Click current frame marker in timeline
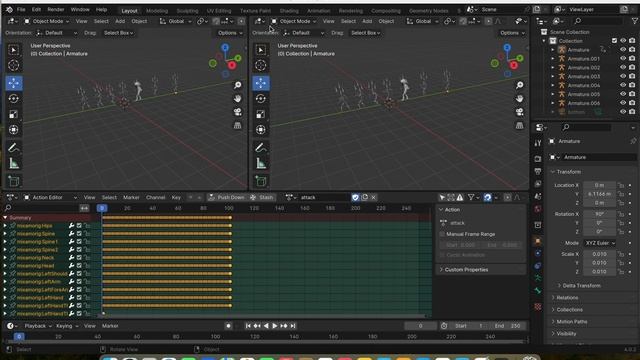The height and width of the screenshot is (360, 640). click(19, 337)
